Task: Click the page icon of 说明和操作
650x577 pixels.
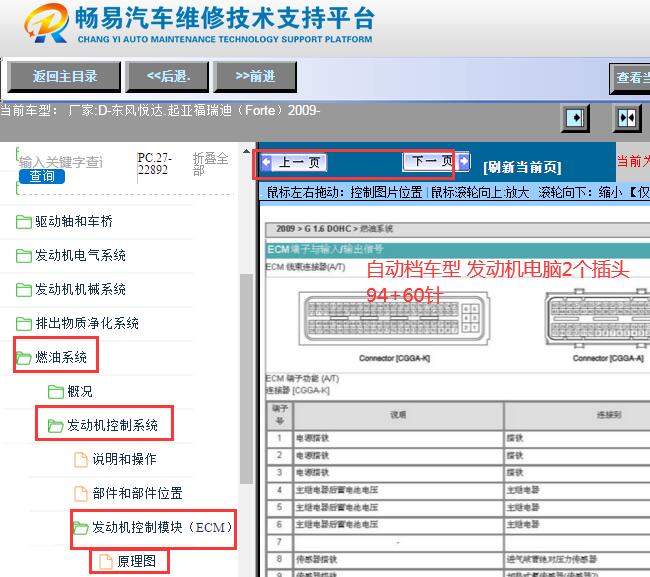Action: [81, 460]
